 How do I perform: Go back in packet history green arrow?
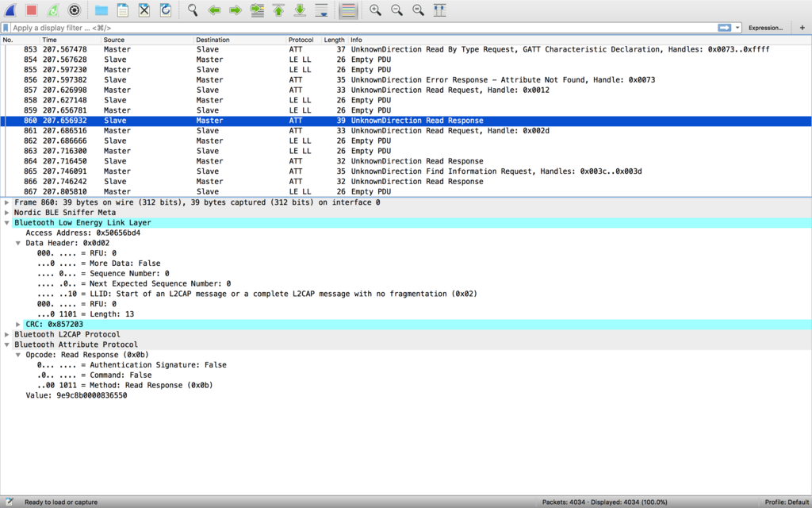[x=214, y=10]
